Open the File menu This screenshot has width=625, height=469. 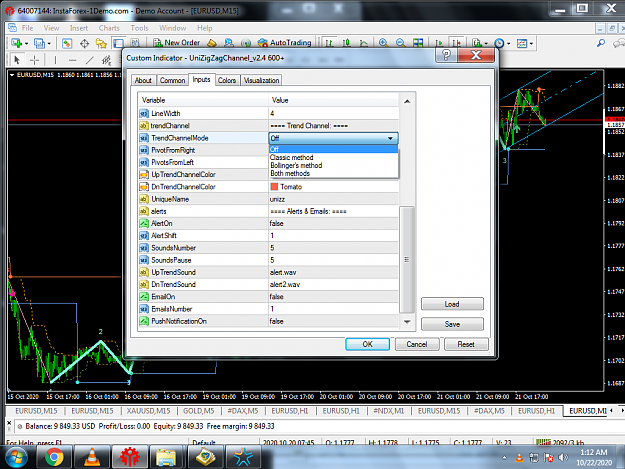tap(28, 28)
